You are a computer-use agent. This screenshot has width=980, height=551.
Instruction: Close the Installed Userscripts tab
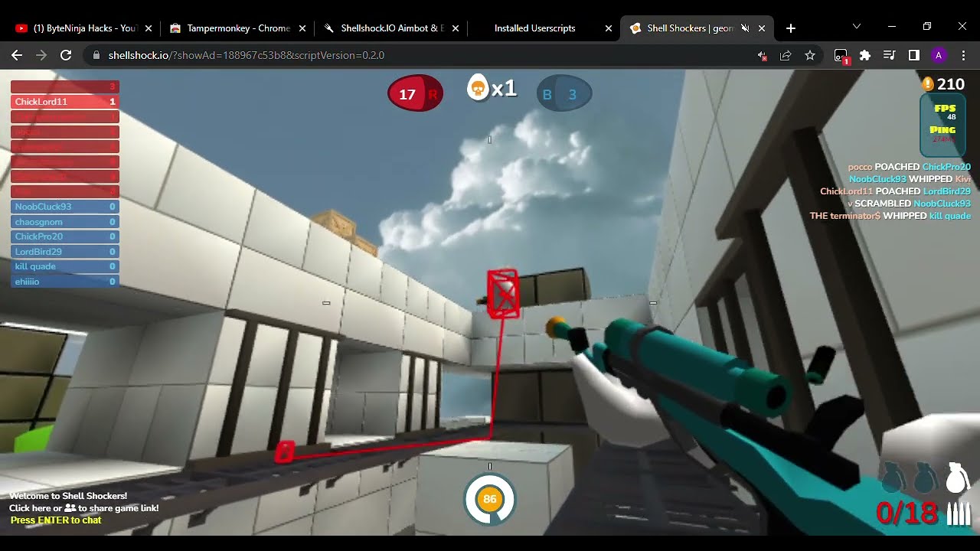[608, 28]
